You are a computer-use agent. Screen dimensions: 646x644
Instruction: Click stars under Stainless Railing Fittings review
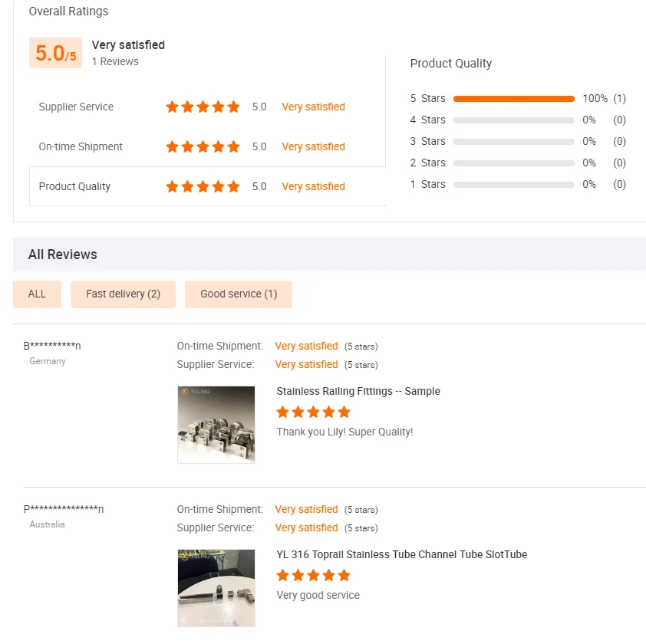[313, 412]
